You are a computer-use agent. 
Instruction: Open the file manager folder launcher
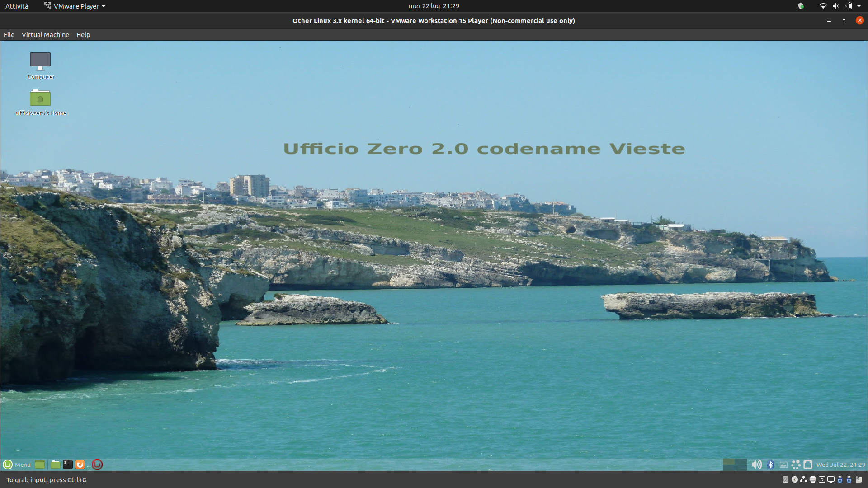pos(55,465)
